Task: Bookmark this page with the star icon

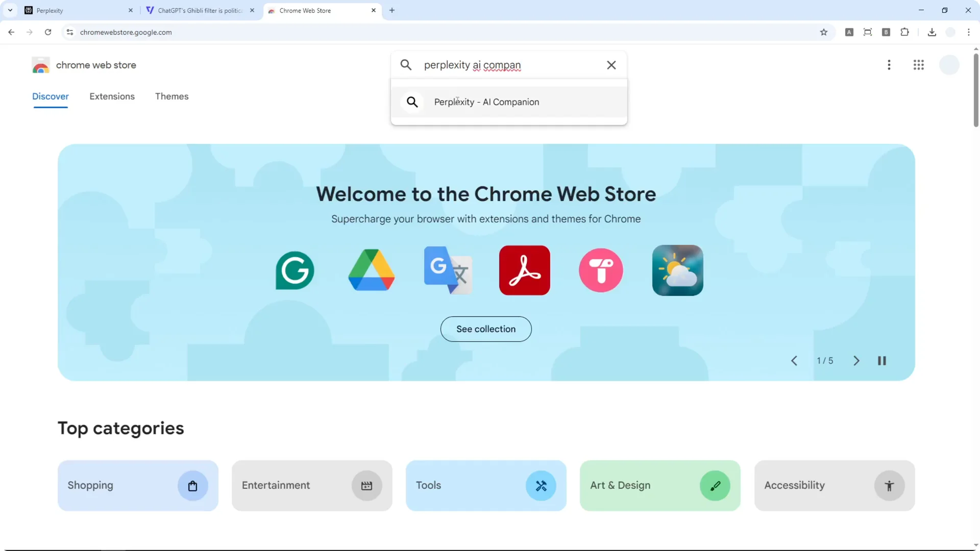Action: click(823, 32)
